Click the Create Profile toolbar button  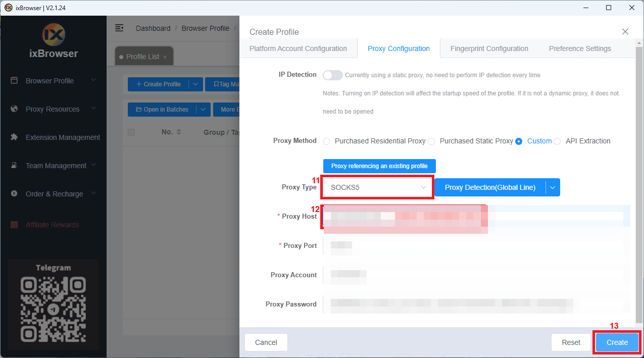coord(159,84)
